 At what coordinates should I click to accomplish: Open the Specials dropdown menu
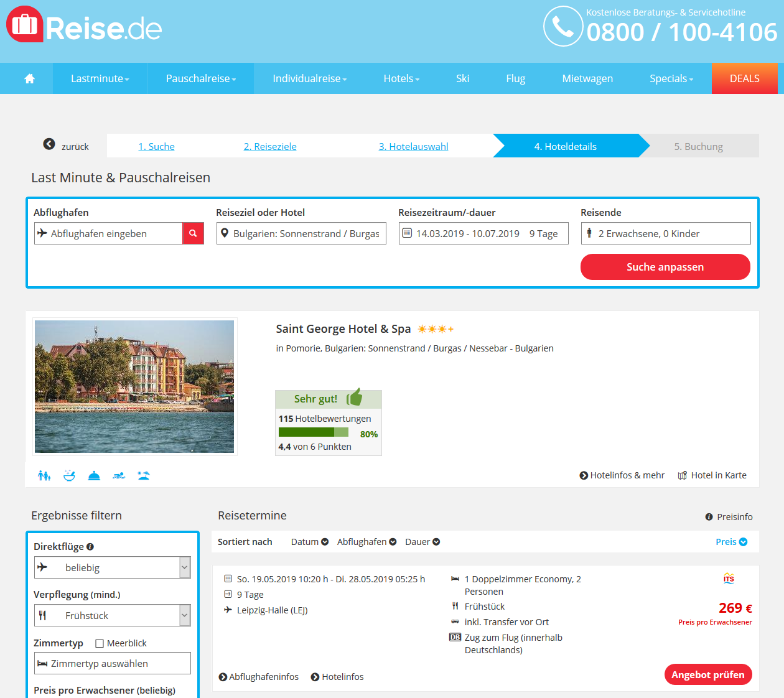click(671, 78)
